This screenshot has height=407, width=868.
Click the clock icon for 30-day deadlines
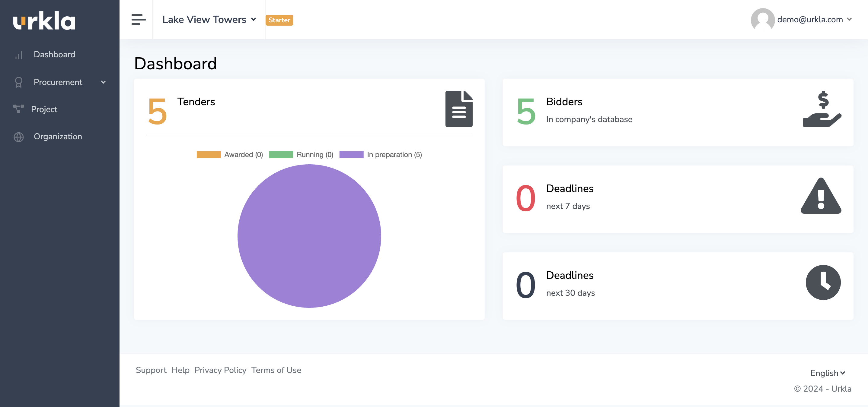(x=823, y=282)
